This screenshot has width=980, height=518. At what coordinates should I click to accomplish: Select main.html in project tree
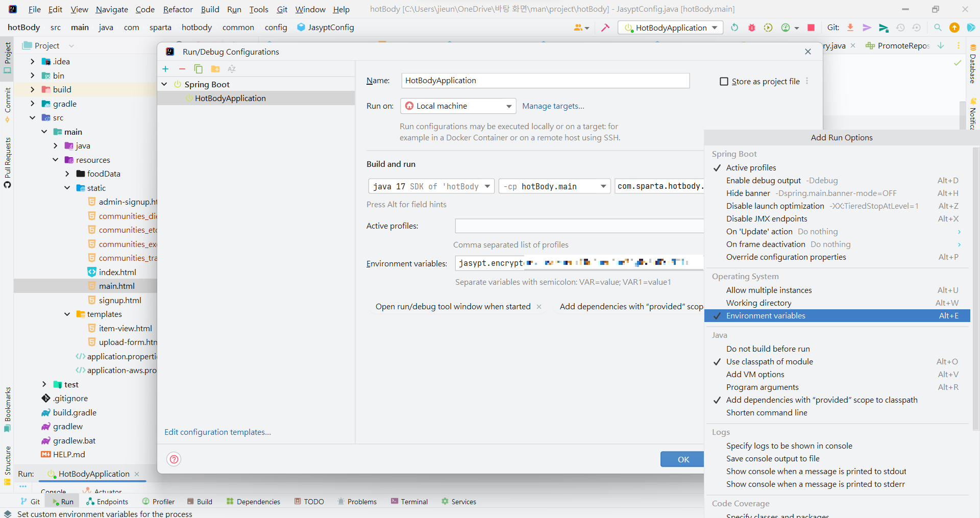pyautogui.click(x=116, y=286)
